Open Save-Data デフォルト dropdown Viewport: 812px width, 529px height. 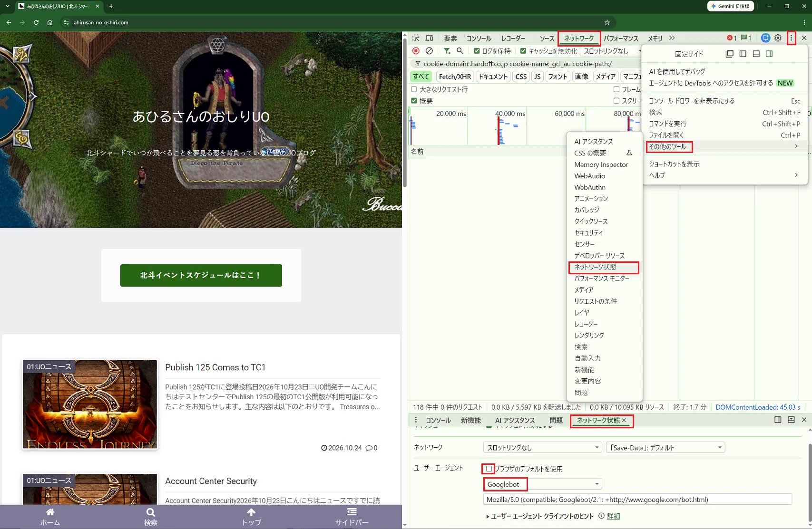(x=665, y=448)
